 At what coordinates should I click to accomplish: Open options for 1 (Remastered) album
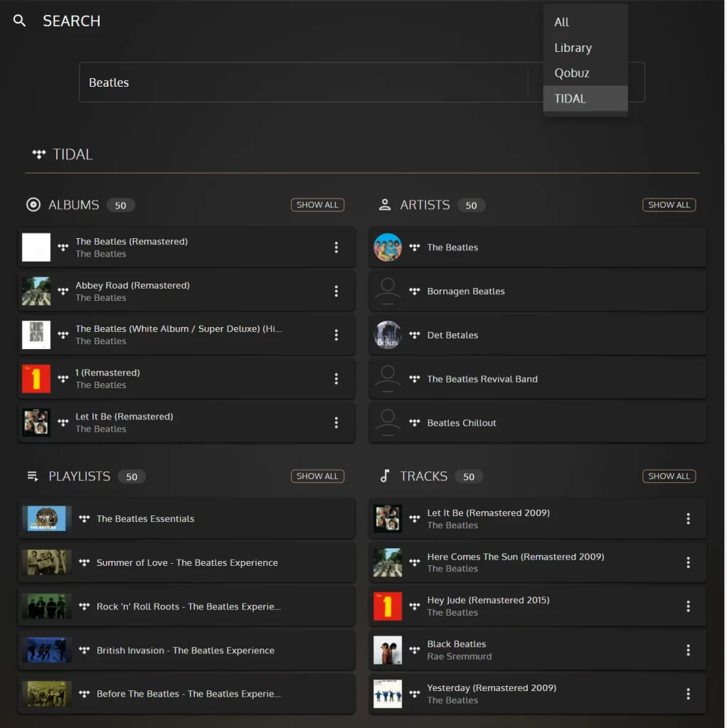[336, 379]
